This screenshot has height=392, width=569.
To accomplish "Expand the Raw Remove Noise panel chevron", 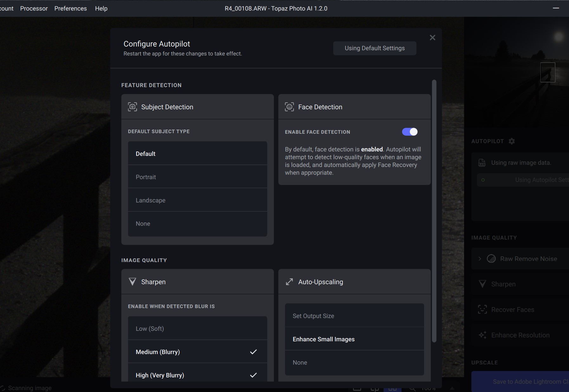I will [480, 259].
